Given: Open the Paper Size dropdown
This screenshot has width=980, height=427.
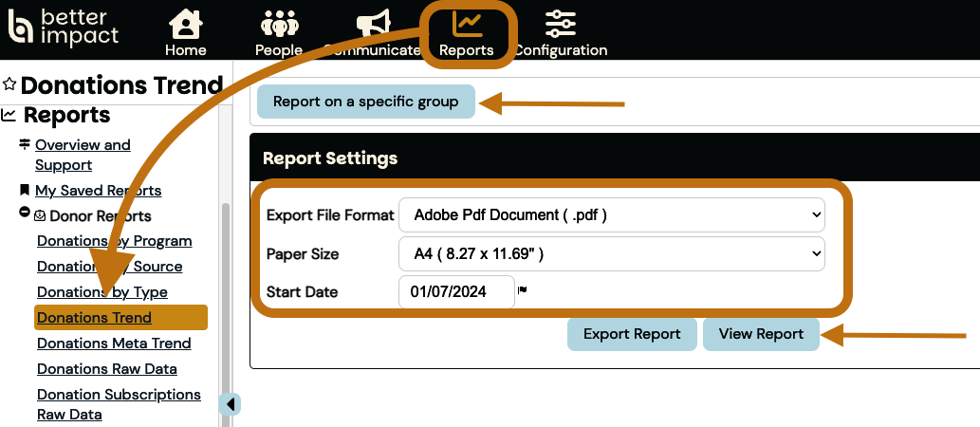Looking at the screenshot, I should (612, 254).
